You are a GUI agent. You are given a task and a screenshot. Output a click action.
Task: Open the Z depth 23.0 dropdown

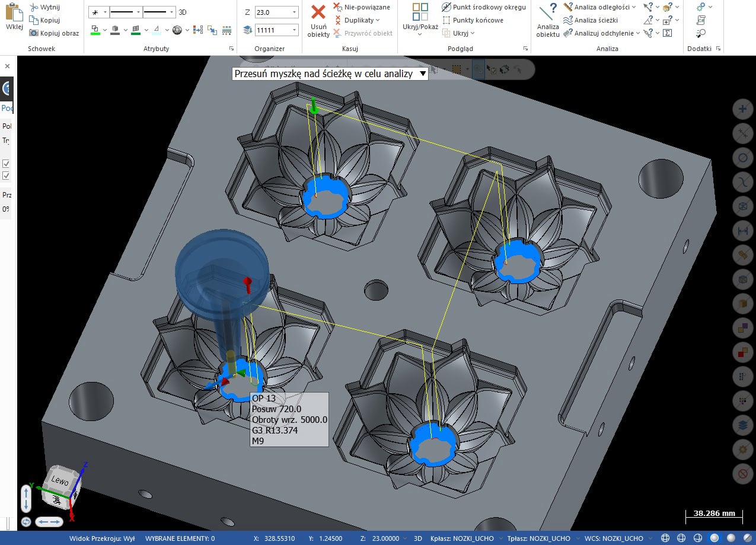[x=295, y=12]
